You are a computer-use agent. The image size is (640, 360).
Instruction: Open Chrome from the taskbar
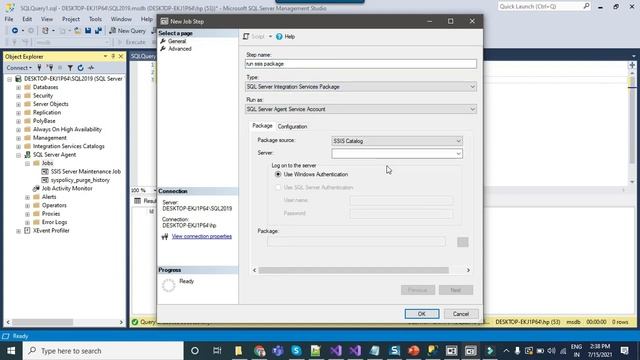[x=259, y=351]
